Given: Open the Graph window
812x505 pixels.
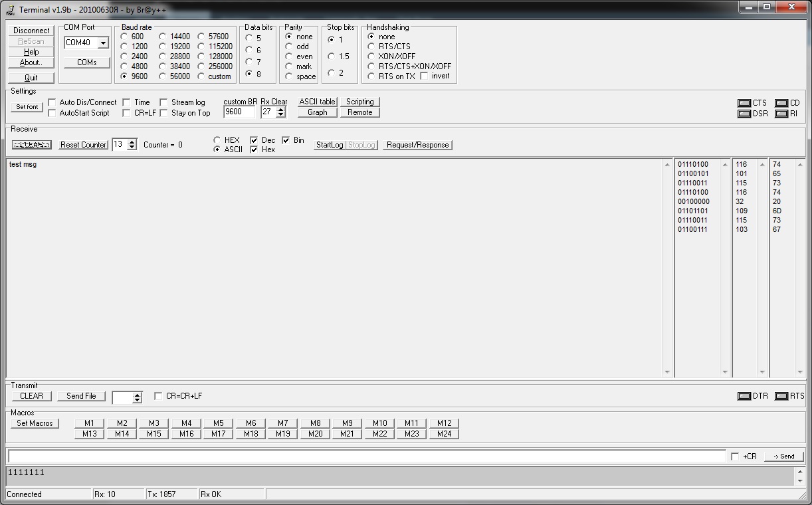Looking at the screenshot, I should 318,112.
